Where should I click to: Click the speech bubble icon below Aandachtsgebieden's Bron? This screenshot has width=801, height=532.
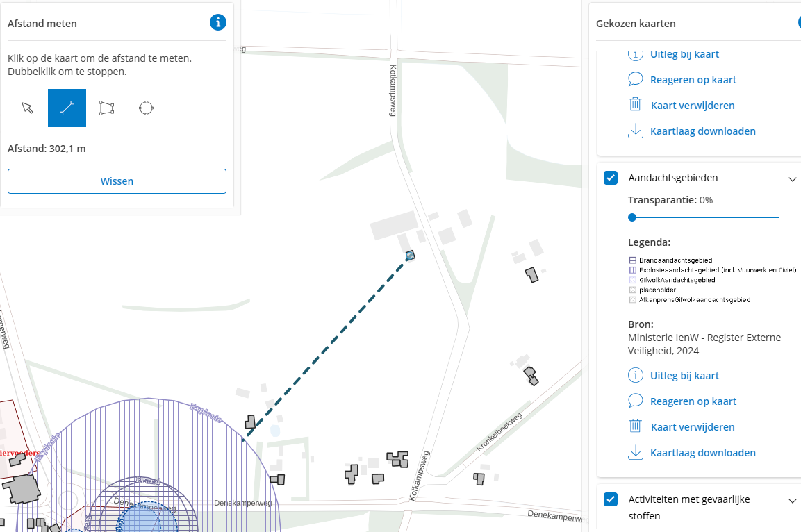(x=635, y=401)
